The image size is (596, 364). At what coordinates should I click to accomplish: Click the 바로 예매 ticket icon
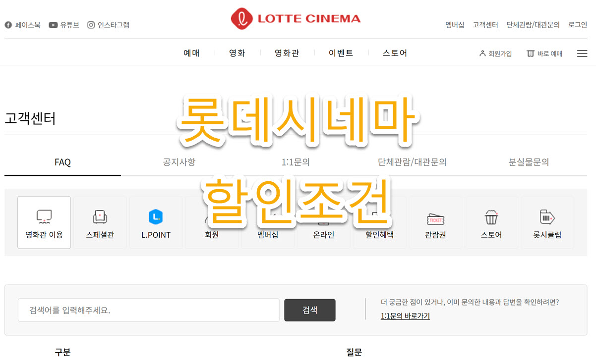[531, 53]
